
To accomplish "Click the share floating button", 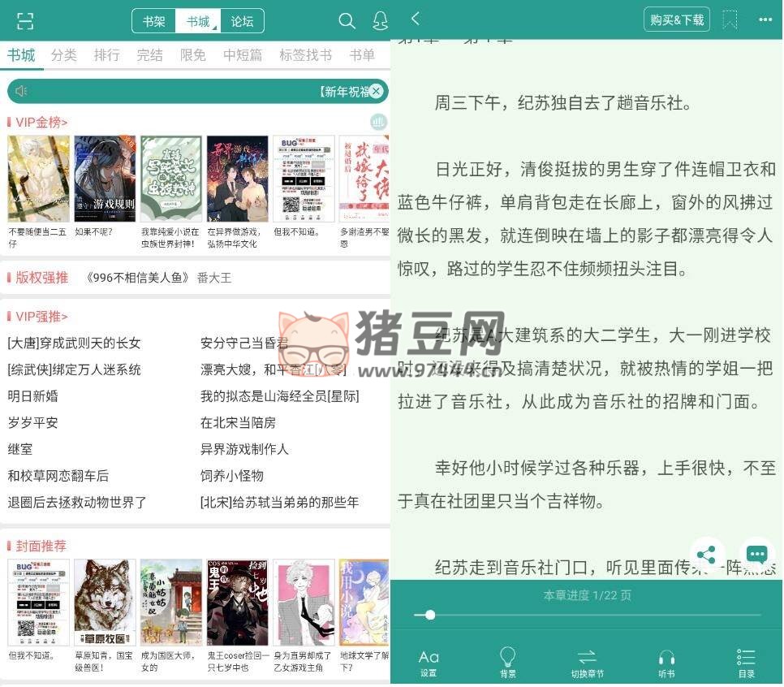I will [x=706, y=555].
